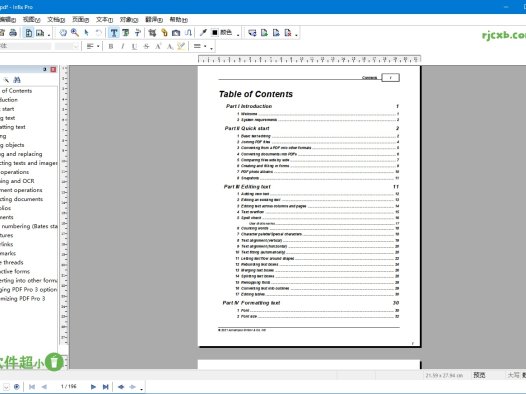Expand overflow of the page navigation bar
This screenshot has width=526, height=394.
pyautogui.click(x=142, y=389)
